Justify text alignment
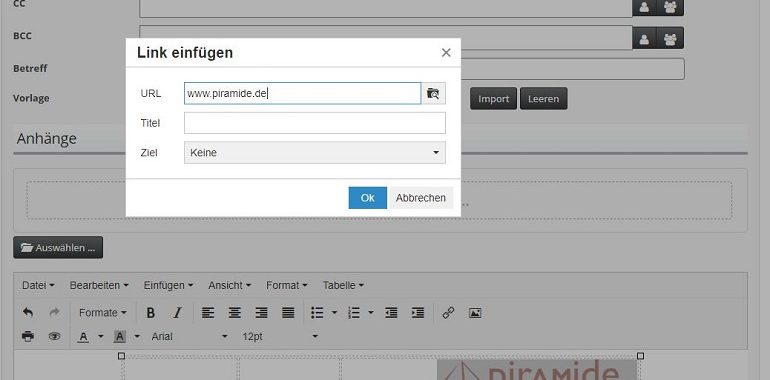This screenshot has height=380, width=770. pyautogui.click(x=288, y=313)
